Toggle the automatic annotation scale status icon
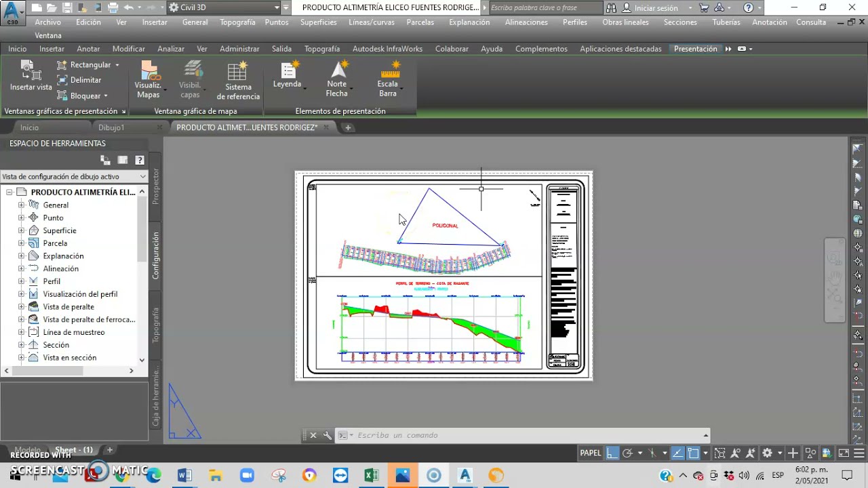868x488 pixels. [x=750, y=453]
